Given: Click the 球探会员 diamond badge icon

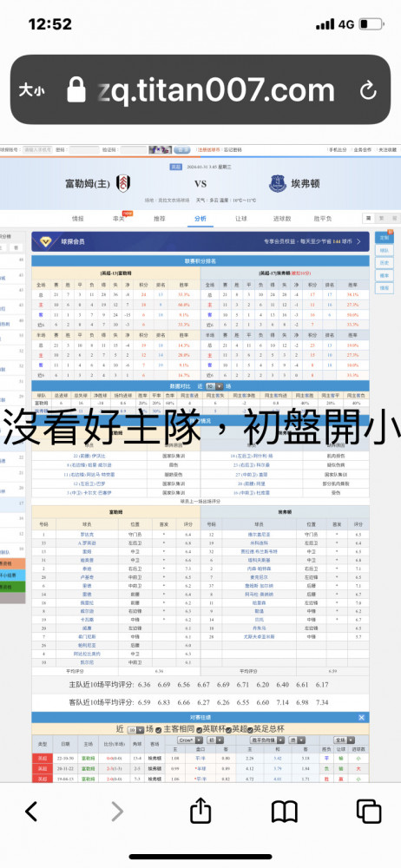Looking at the screenshot, I should pyautogui.click(x=46, y=241).
